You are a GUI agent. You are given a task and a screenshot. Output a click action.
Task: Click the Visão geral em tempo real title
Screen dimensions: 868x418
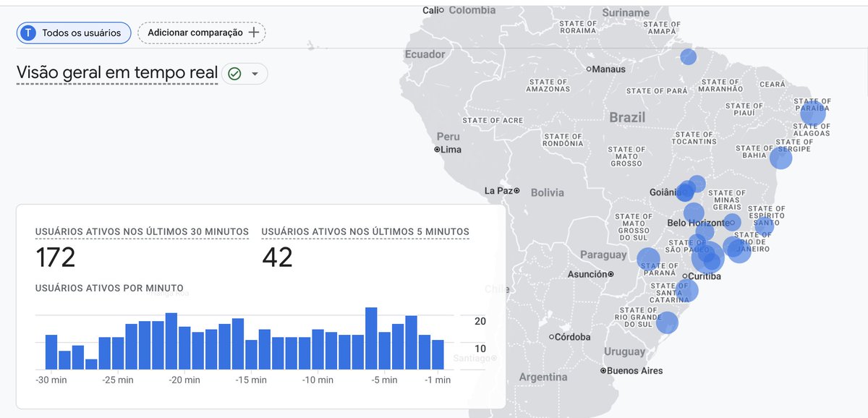[117, 73]
